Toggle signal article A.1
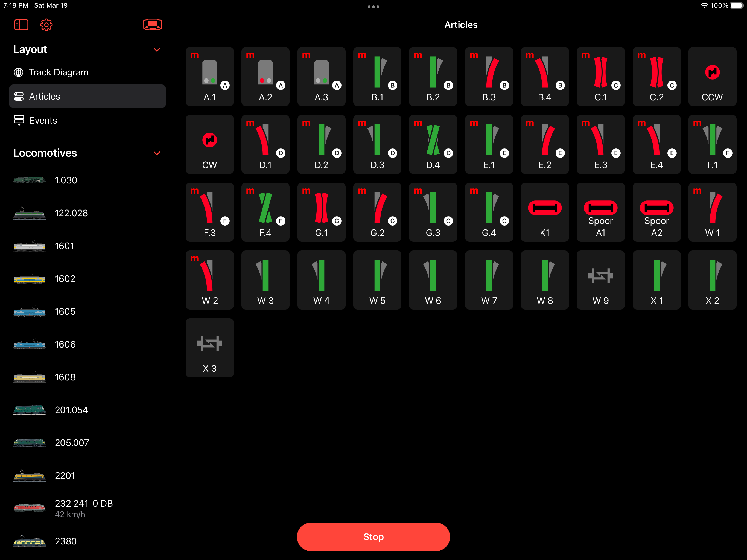The width and height of the screenshot is (747, 560). 209,77
